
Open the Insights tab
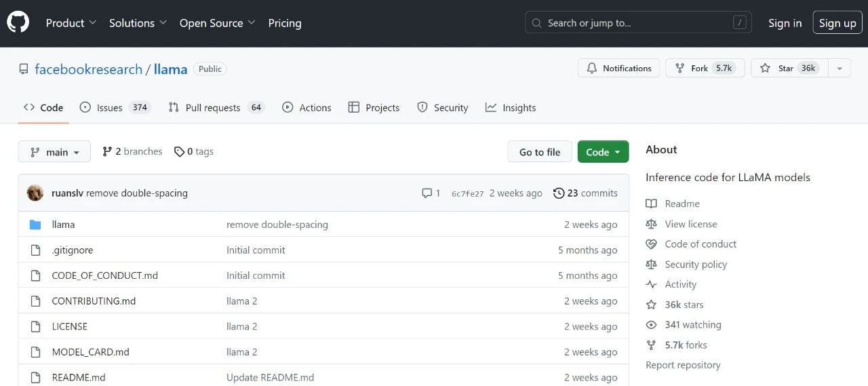[511, 108]
